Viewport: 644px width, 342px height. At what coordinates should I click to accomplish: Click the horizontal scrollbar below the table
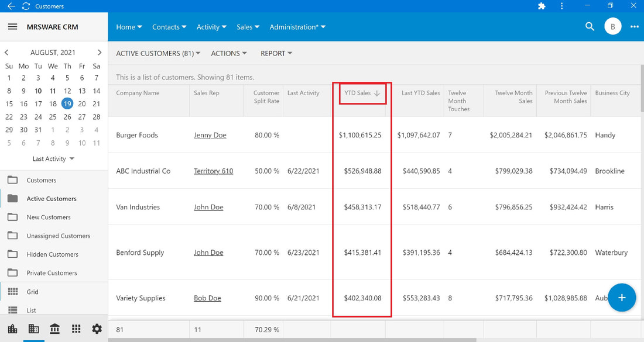292,340
